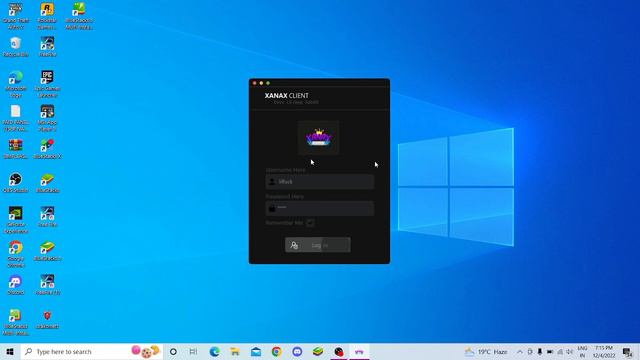The width and height of the screenshot is (640, 360).
Task: Select the Epic Games Launcher desktop icon
Action: coord(47,84)
